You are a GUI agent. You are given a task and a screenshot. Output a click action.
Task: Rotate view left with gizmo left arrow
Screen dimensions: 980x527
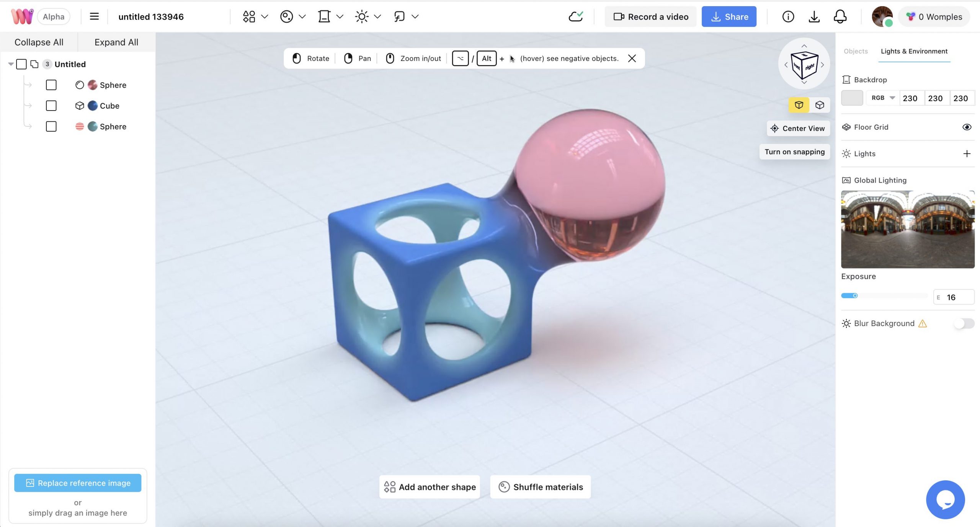[x=786, y=65]
